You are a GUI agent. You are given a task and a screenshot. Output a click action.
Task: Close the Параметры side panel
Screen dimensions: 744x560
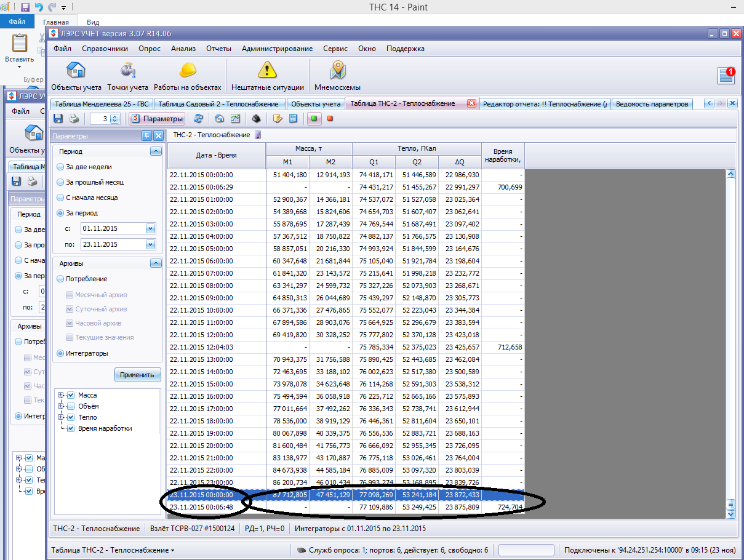point(158,136)
